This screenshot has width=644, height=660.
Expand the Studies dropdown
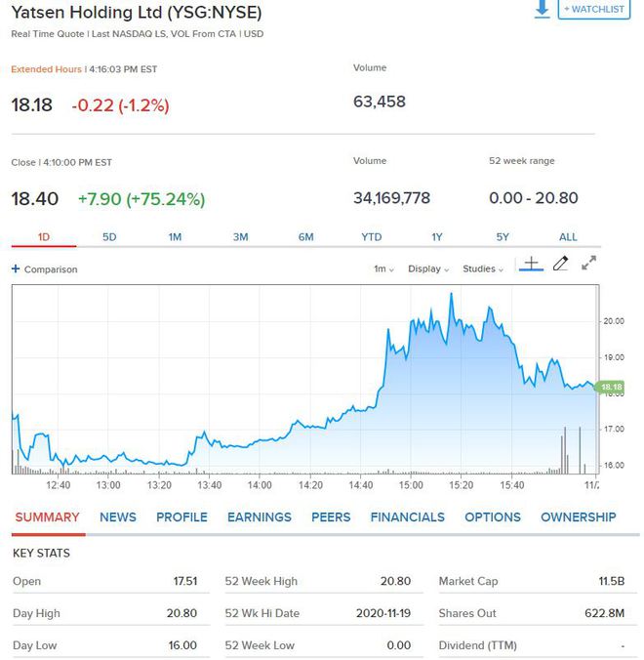coord(483,268)
